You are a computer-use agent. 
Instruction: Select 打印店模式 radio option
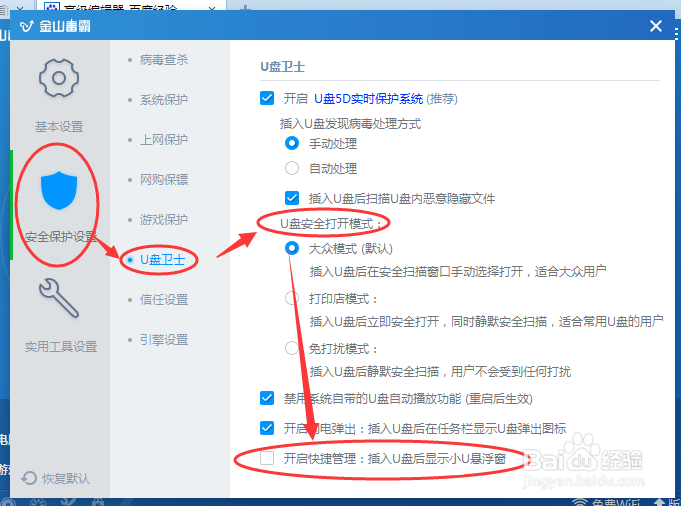(292, 298)
